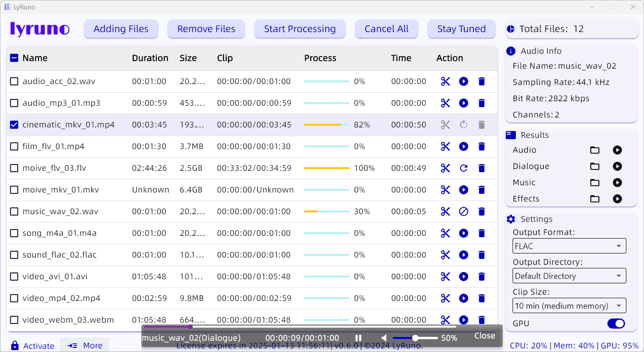
Task: Uncheck the cinematic_mkv_01.mp4 checkbox
Action: pos(14,125)
